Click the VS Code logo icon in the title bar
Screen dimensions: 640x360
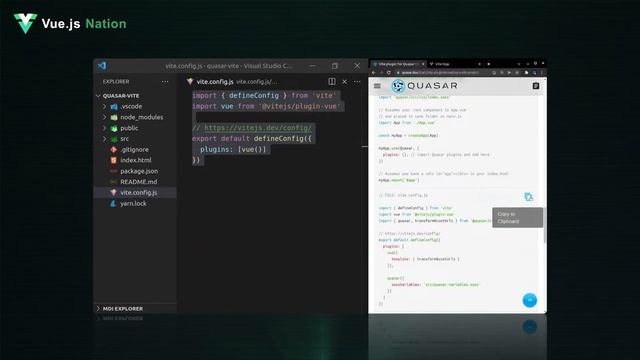[102, 66]
